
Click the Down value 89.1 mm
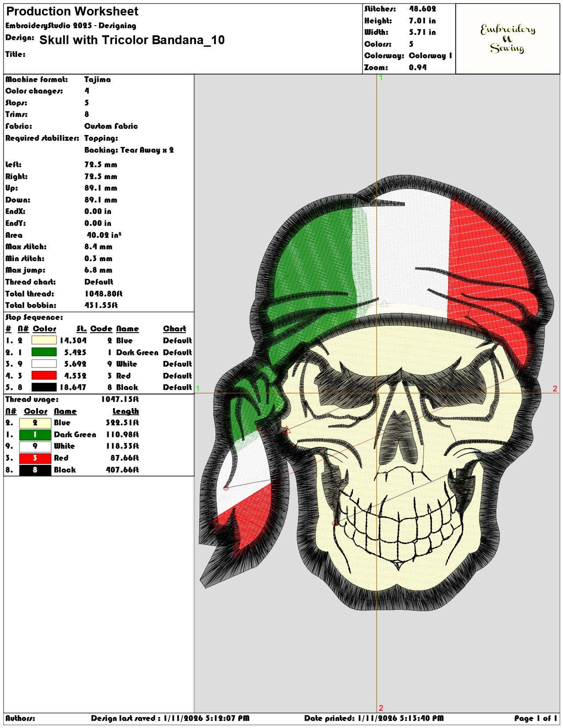point(101,200)
